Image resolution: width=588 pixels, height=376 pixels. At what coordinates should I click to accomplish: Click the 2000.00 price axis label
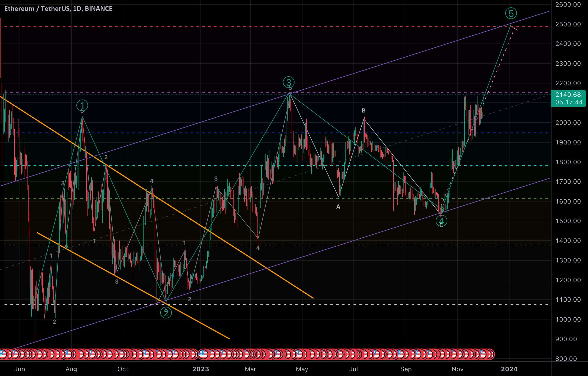click(x=568, y=123)
